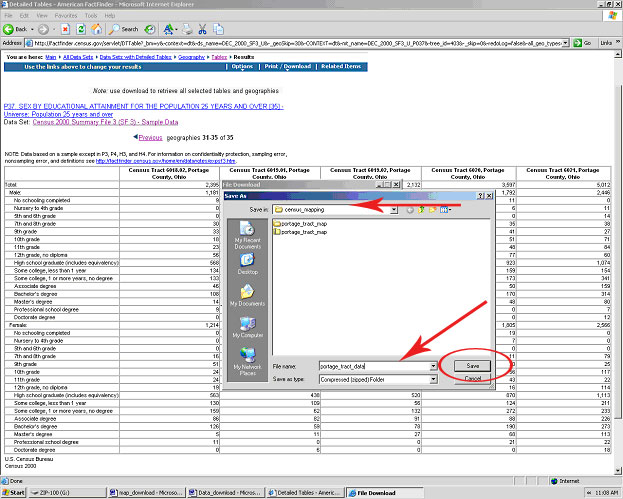The width and height of the screenshot is (623, 499).
Task: Open the View menu
Action: tap(42, 15)
